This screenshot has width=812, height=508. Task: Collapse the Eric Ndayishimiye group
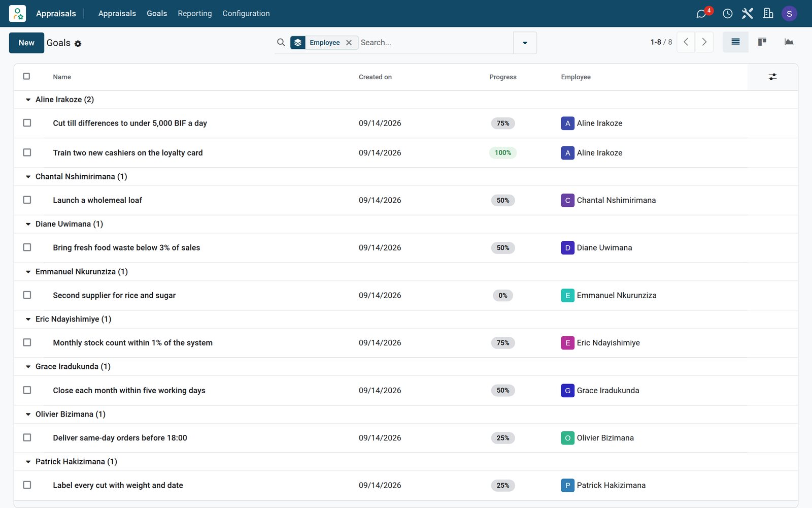pos(28,319)
